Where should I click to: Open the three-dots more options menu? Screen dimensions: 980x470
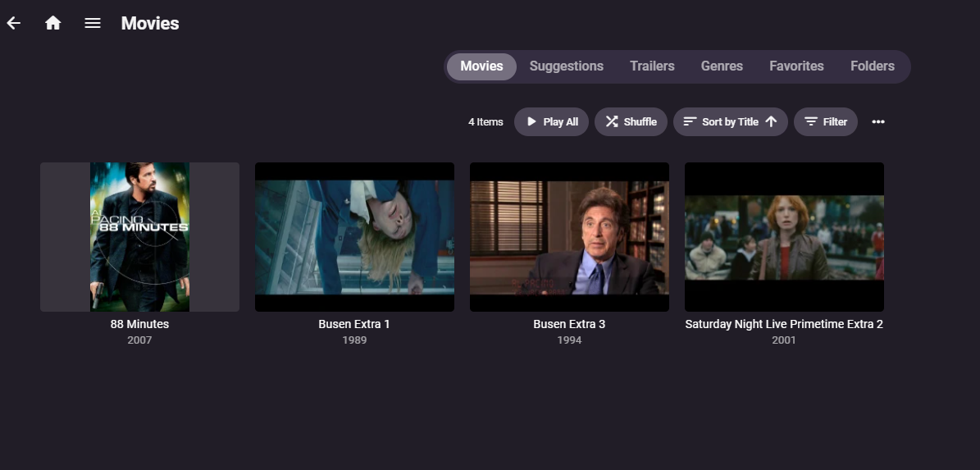878,122
